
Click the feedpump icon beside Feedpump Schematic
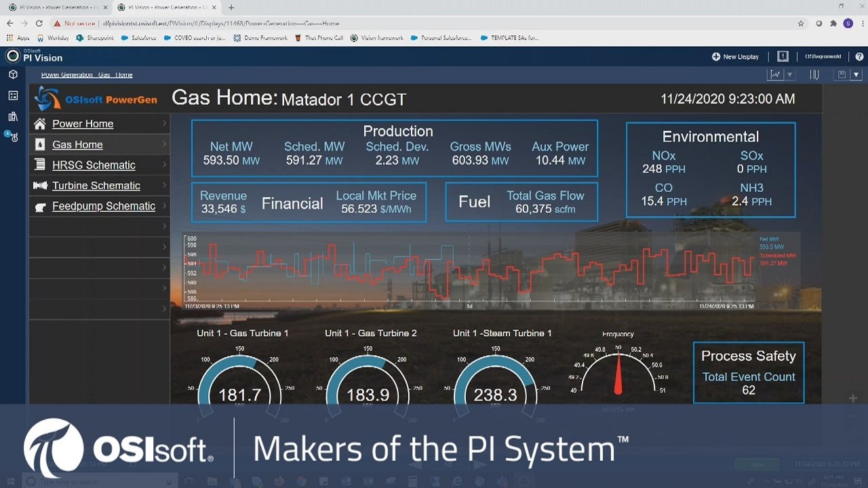[x=40, y=206]
